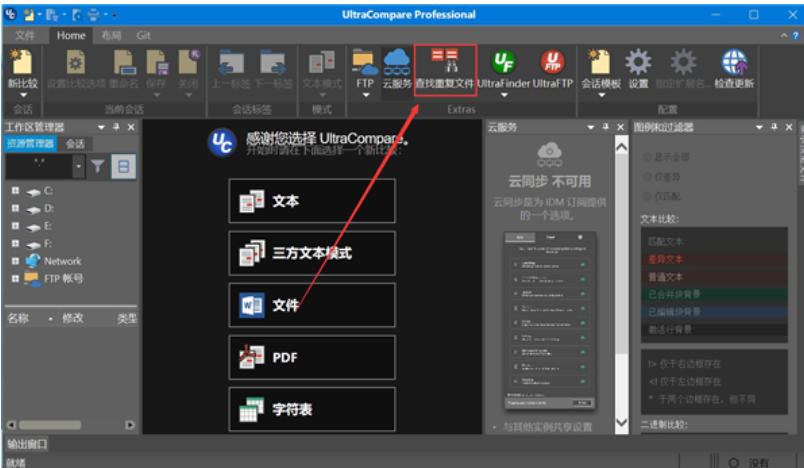The image size is (804, 468).
Task: Expand the C: drive tree node
Action: [x=15, y=191]
